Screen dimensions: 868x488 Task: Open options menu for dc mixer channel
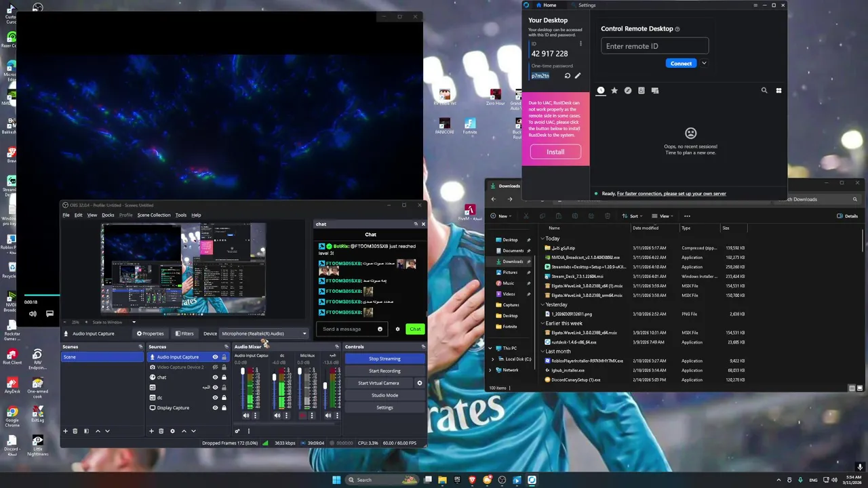[286, 415]
